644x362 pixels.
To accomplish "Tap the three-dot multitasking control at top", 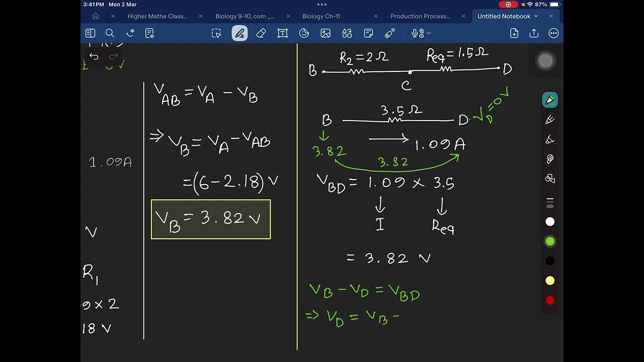I will pos(322,5).
